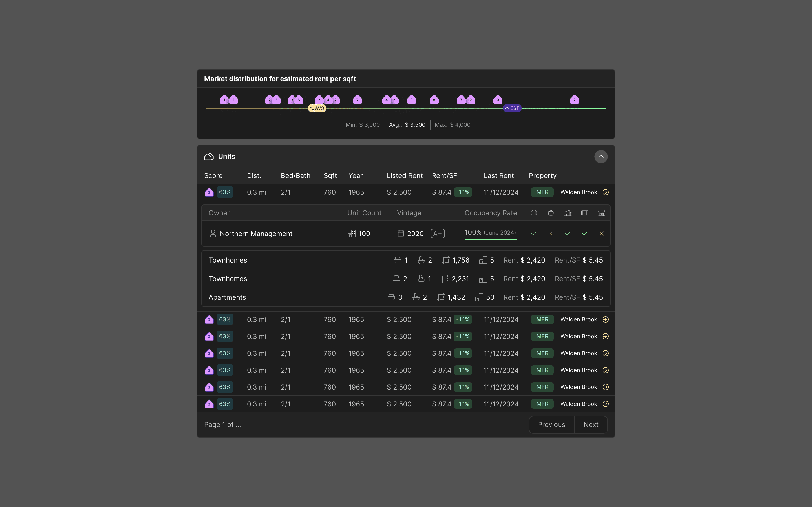
Task: Select the house marker labeled 9
Action: point(498,99)
